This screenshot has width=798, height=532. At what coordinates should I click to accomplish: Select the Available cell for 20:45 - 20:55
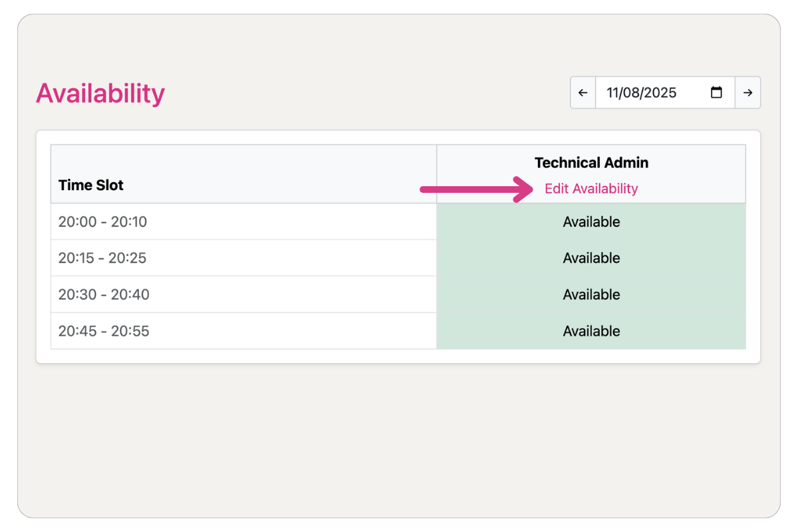pos(591,331)
